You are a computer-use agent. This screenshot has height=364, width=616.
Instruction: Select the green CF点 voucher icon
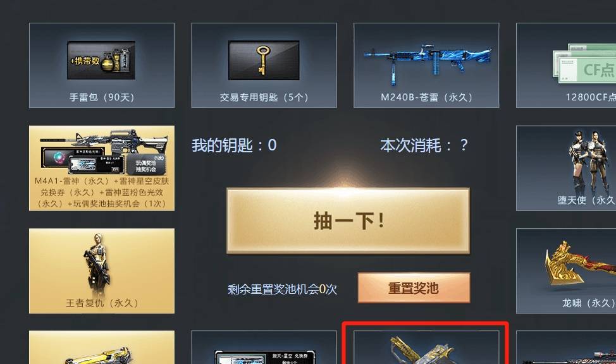(x=584, y=64)
